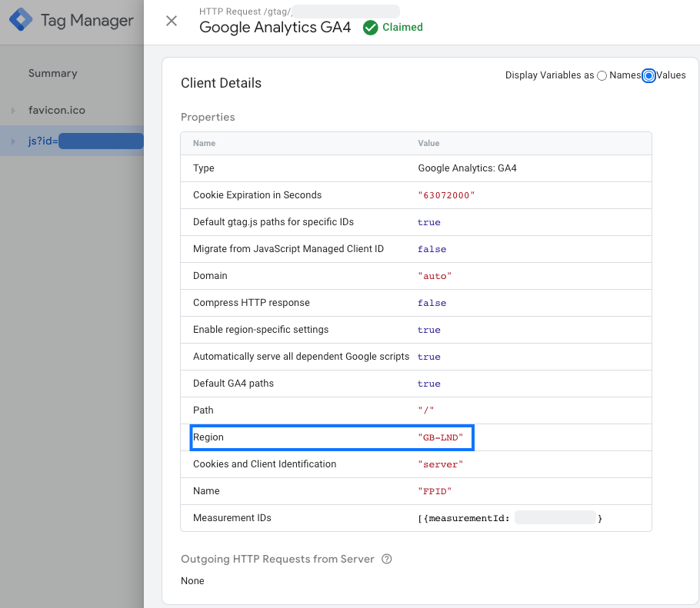Click the Cookie Expiration value "63072000"
700x608 pixels.
click(x=446, y=195)
